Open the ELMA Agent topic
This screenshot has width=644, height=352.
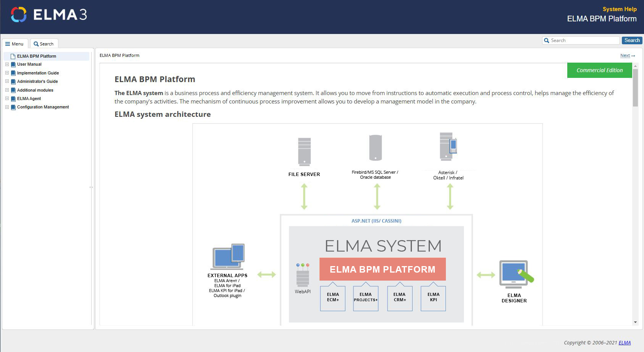click(x=29, y=98)
